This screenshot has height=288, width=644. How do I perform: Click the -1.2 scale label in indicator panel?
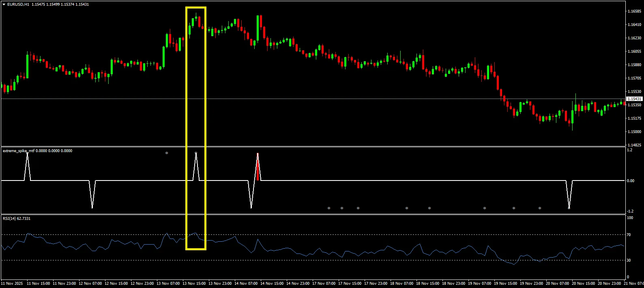point(630,211)
